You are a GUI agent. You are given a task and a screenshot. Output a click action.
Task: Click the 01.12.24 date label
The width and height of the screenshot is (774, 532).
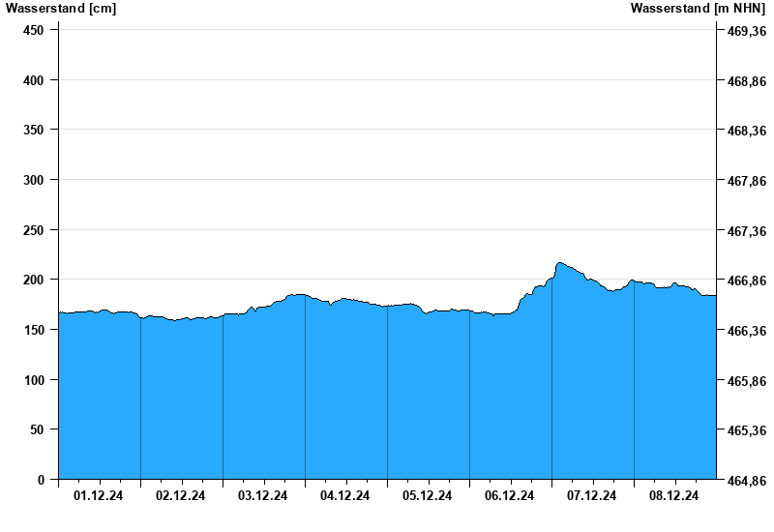[99, 495]
